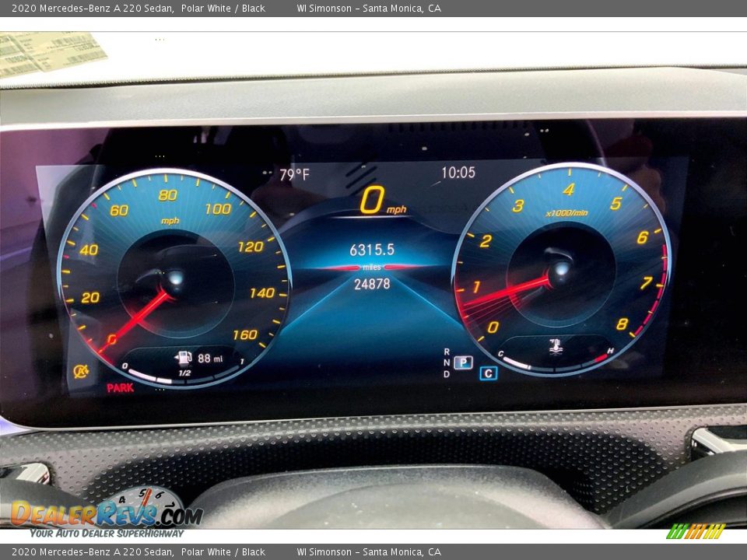
Task: Click the red PARK warning indicator
Action: click(x=120, y=388)
